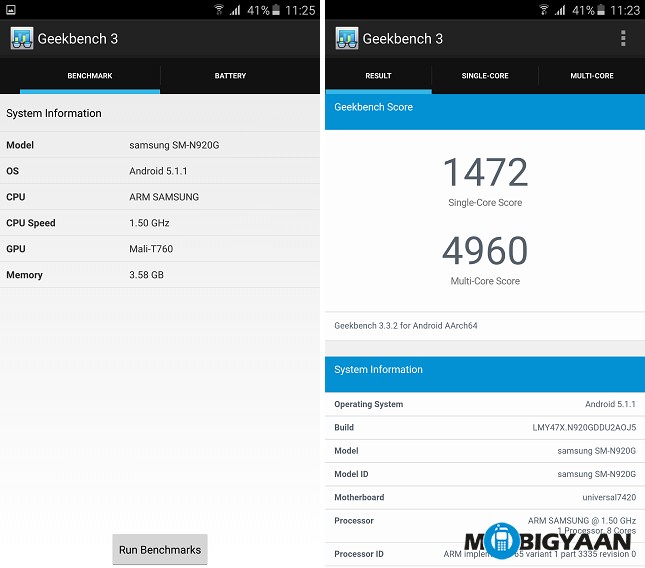
Task: Switch to the BATTERY tab
Action: (x=230, y=76)
